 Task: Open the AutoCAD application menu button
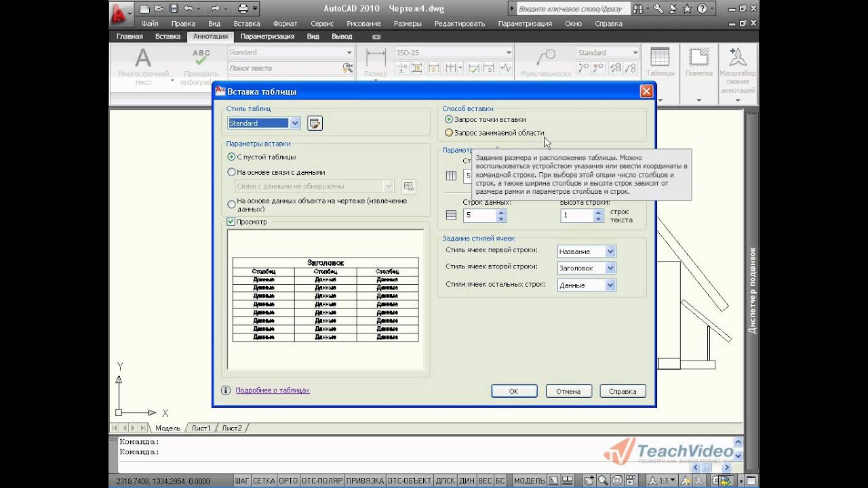121,13
